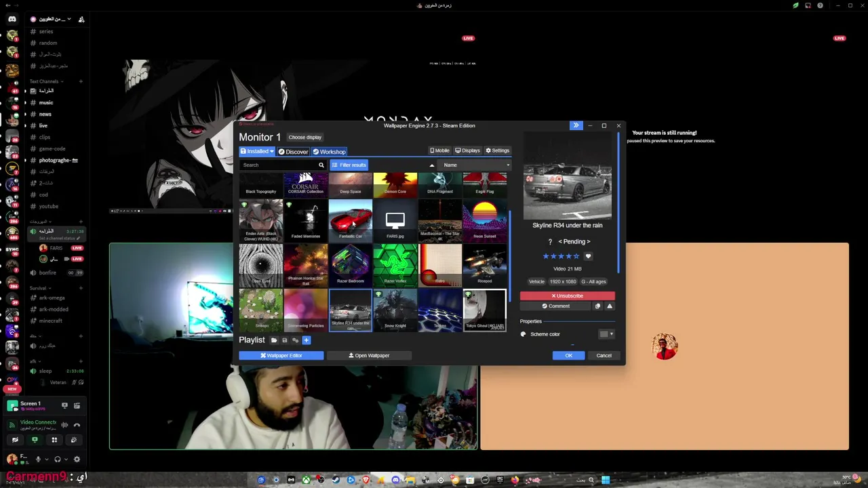This screenshot has height=488, width=868.
Task: Toggle the ascending sort order arrow
Action: tap(431, 165)
